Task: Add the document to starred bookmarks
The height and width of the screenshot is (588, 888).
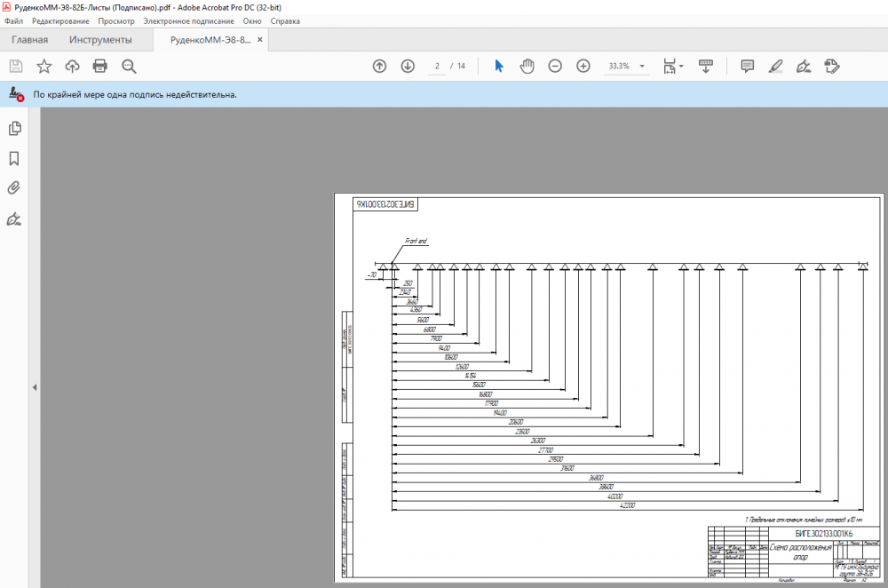Action: click(44, 66)
